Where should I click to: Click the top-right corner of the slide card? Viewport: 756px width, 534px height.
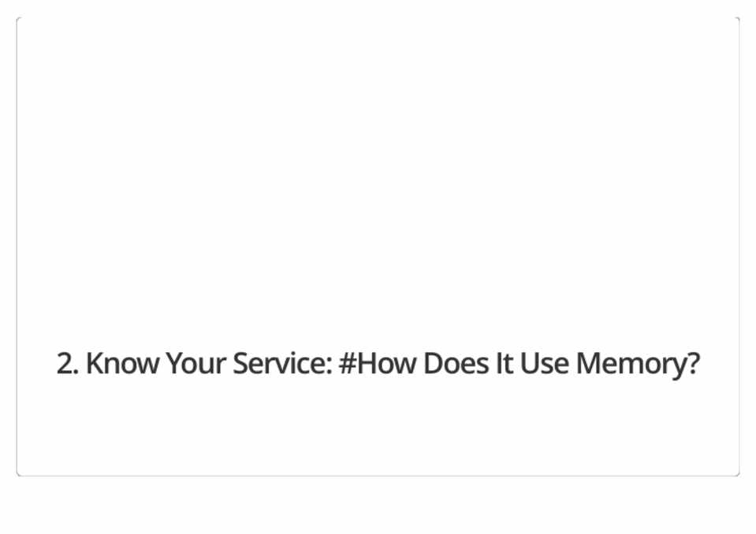click(x=737, y=19)
